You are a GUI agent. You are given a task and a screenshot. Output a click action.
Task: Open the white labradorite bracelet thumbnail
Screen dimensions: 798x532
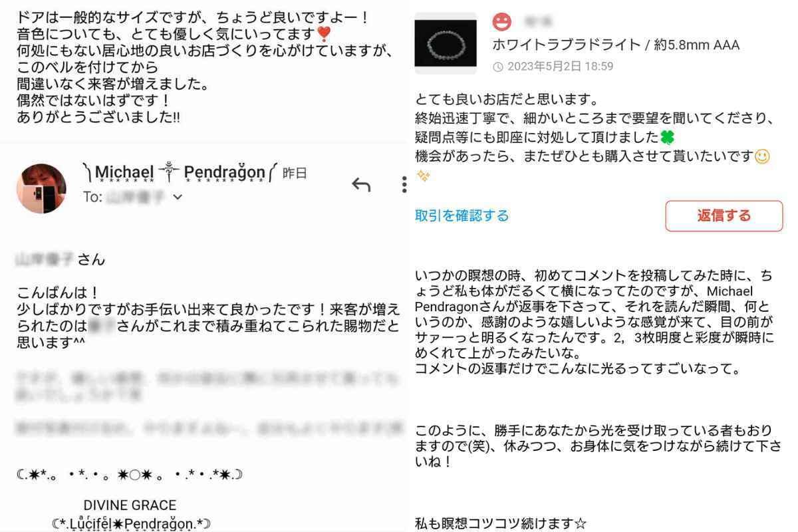[x=446, y=43]
